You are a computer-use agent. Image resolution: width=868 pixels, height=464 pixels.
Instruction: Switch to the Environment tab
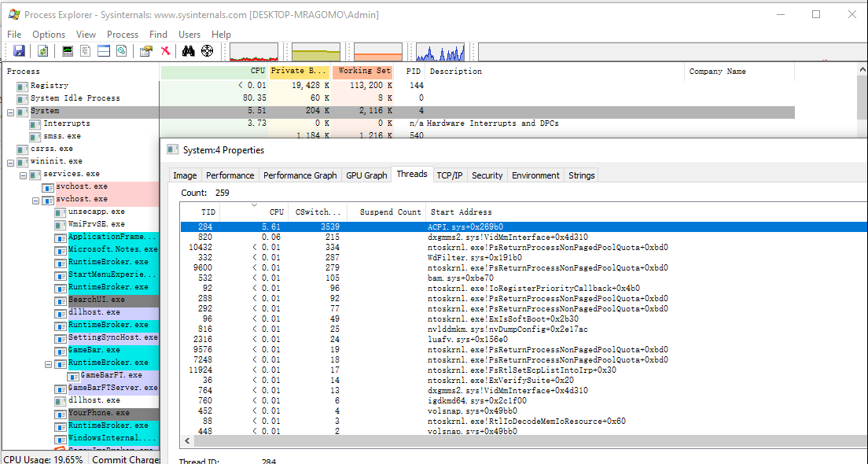tap(536, 175)
